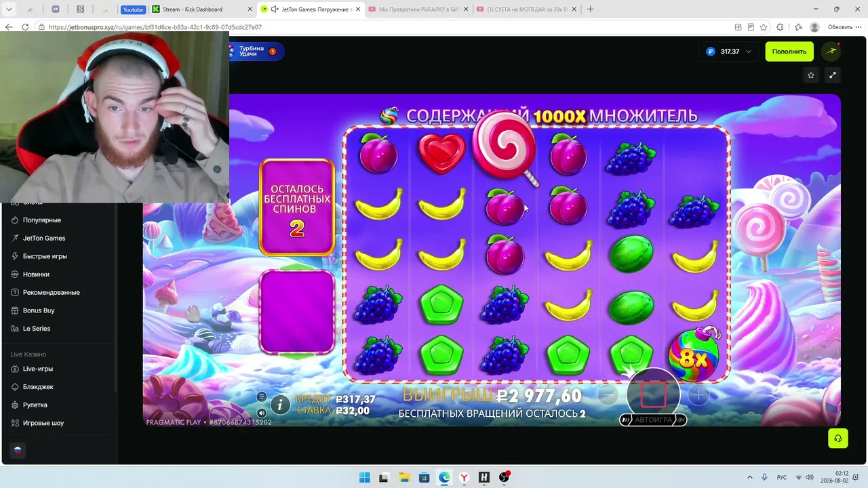Switch to the Youtube browser tab
The height and width of the screenshot is (488, 868).
(x=133, y=9)
